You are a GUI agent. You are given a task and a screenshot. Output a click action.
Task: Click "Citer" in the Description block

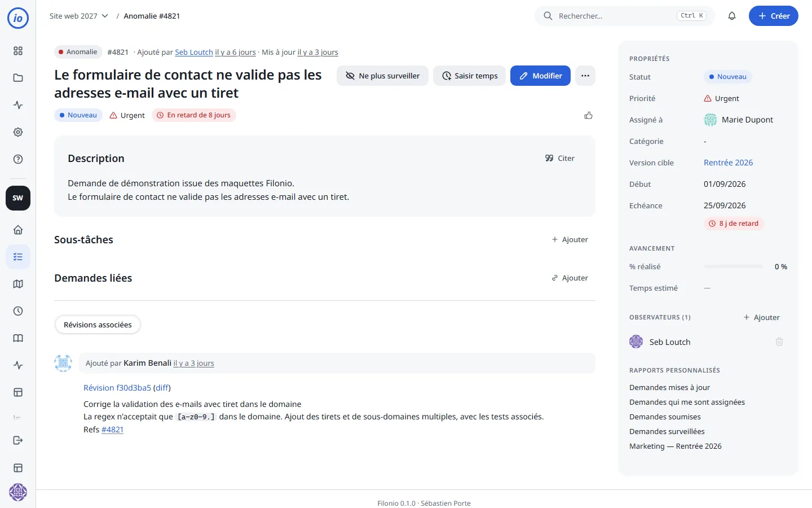560,159
